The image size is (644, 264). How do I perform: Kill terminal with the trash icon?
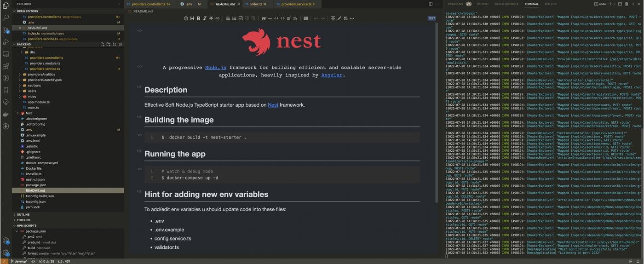(626, 4)
